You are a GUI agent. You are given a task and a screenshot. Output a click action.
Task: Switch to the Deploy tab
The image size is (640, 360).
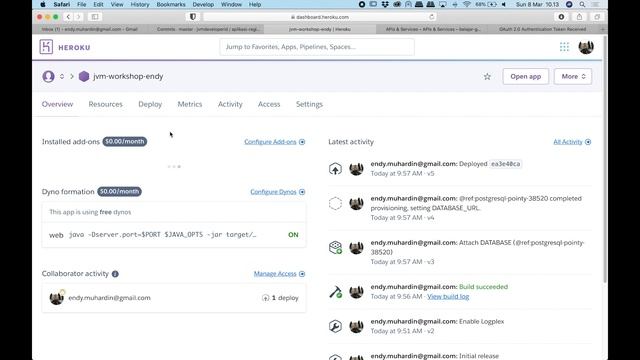coord(150,104)
